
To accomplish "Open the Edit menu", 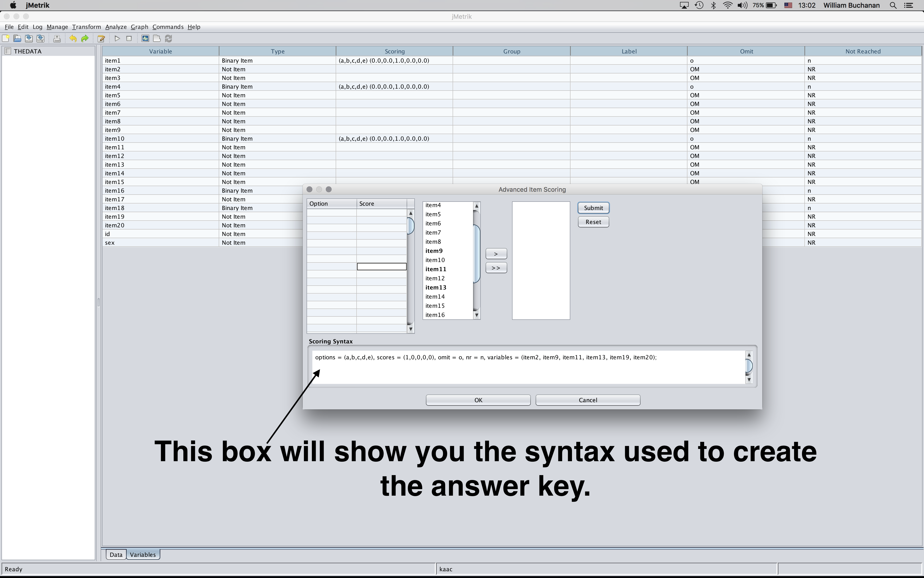I will (23, 27).
